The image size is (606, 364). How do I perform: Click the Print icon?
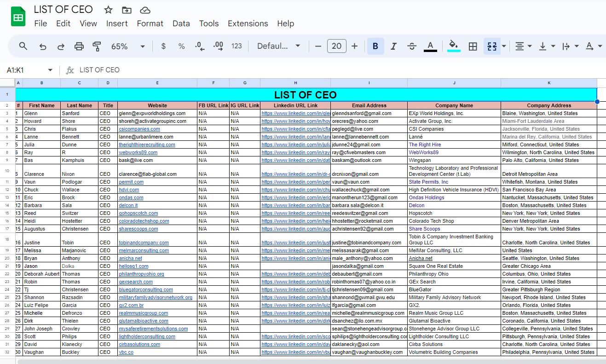pos(79,46)
